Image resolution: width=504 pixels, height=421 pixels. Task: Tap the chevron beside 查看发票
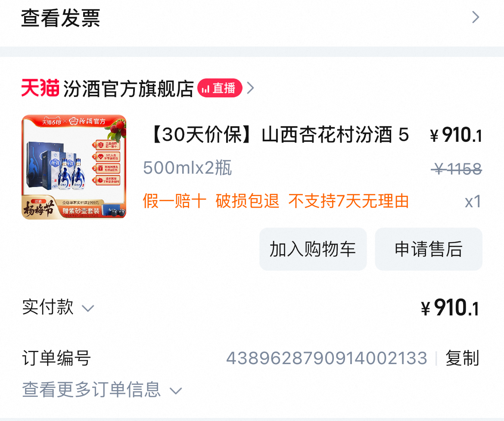click(x=476, y=17)
